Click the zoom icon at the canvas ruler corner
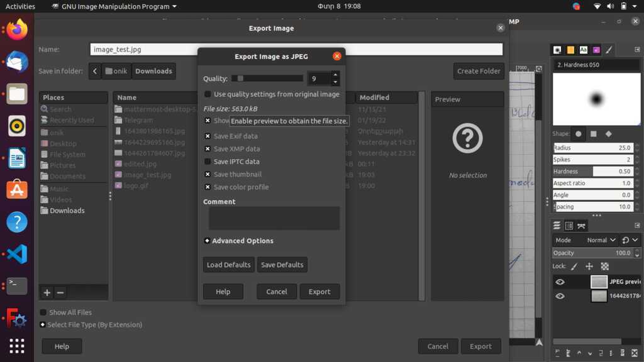 (x=539, y=69)
